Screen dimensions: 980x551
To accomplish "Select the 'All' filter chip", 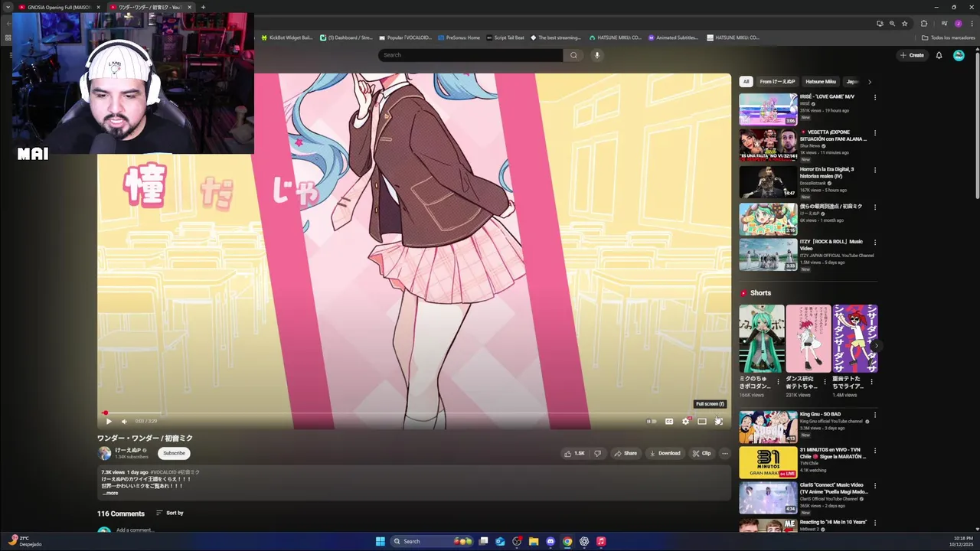I will (x=746, y=81).
